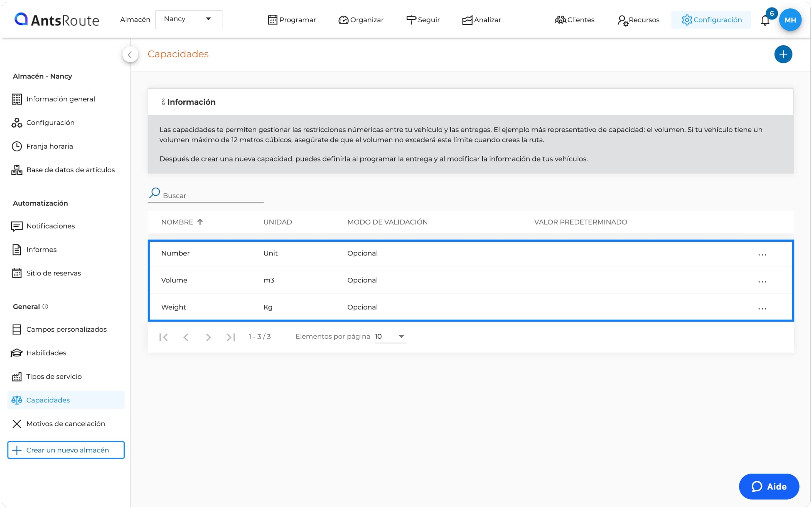
Task: Go to first page of table
Action: click(x=163, y=337)
